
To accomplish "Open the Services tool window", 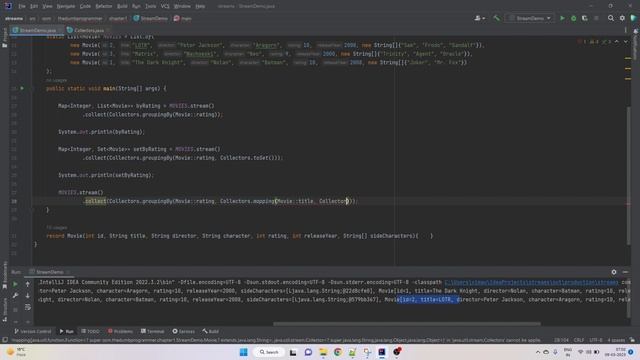I will coord(183,331).
